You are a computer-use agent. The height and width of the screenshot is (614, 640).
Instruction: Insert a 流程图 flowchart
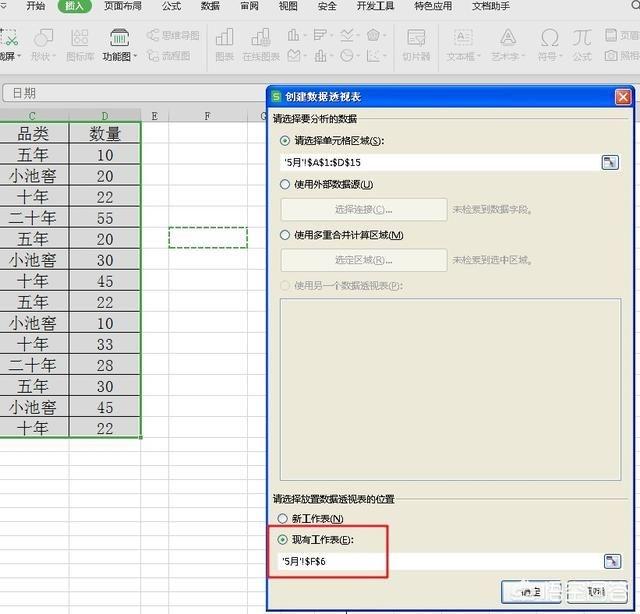coord(169,56)
